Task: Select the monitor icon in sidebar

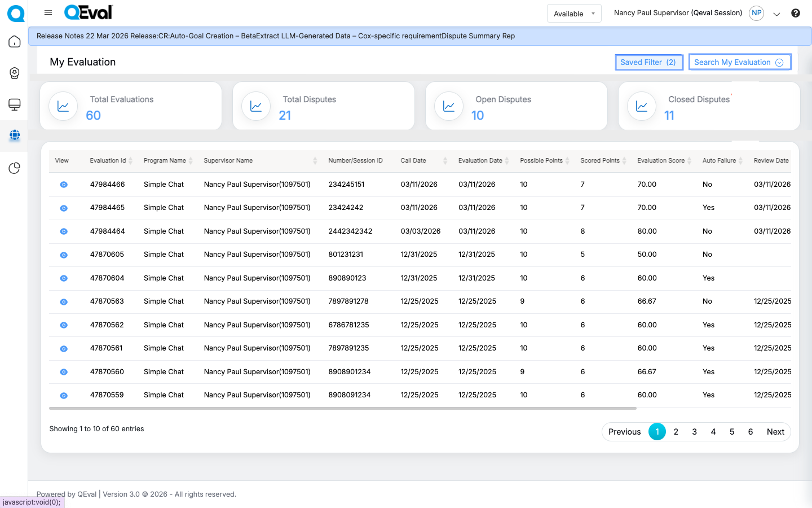Action: [x=15, y=104]
